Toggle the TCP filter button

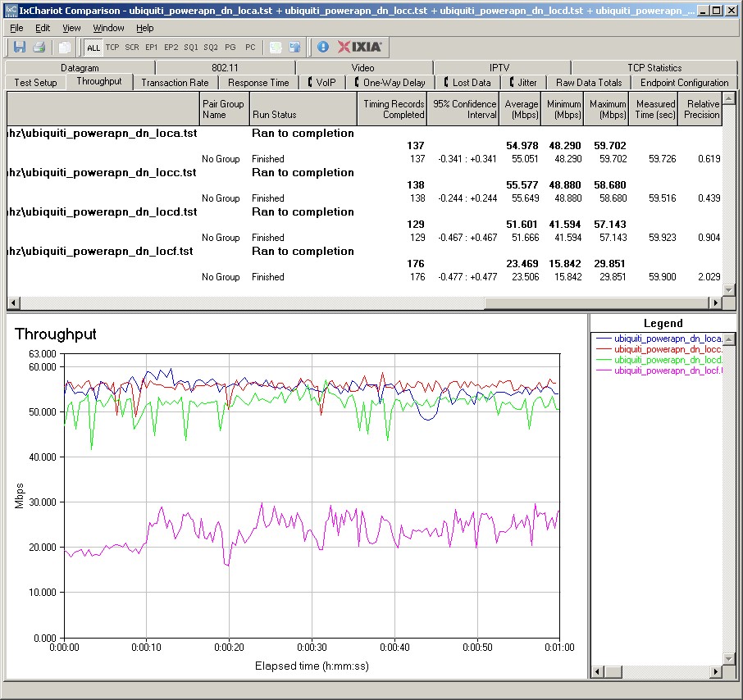(112, 48)
